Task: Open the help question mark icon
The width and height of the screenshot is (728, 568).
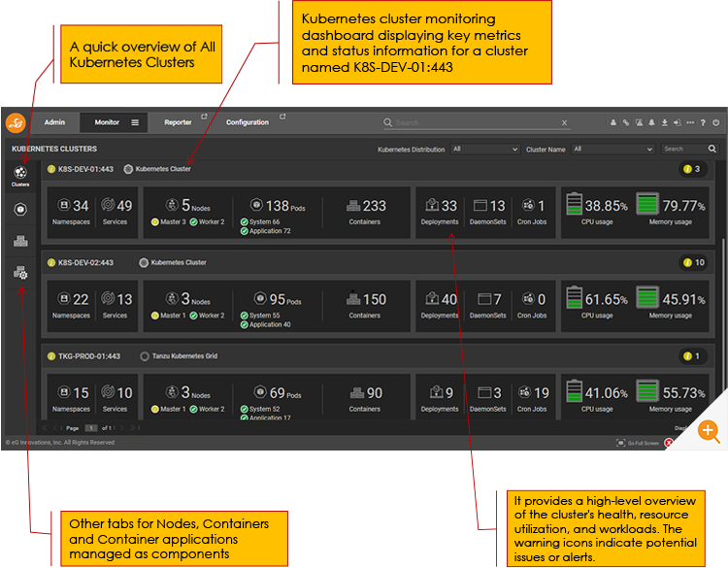Action: tap(703, 122)
